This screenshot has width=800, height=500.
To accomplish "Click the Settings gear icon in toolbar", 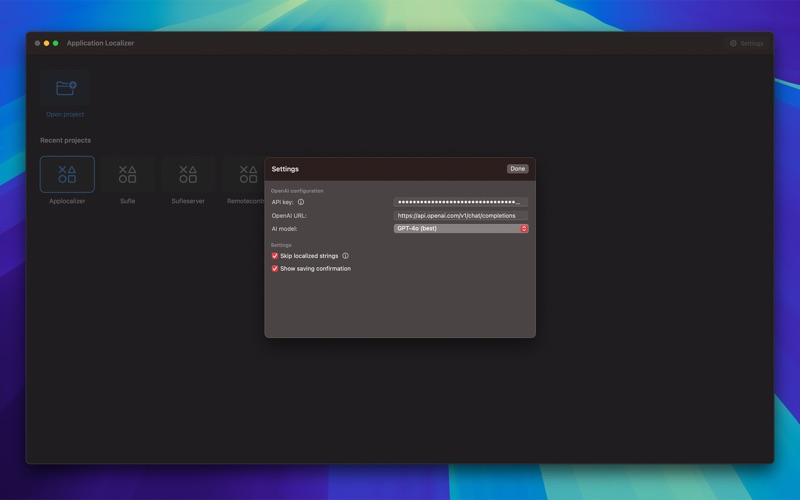I will point(733,43).
